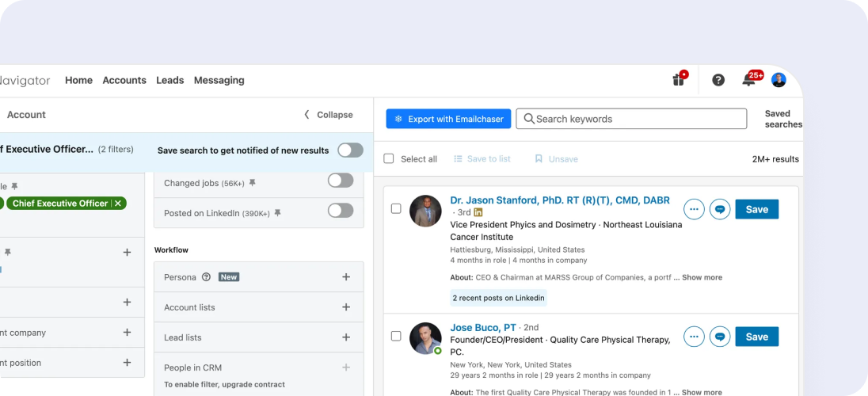Enable the Changed jobs filter toggle
868x396 pixels.
(341, 181)
